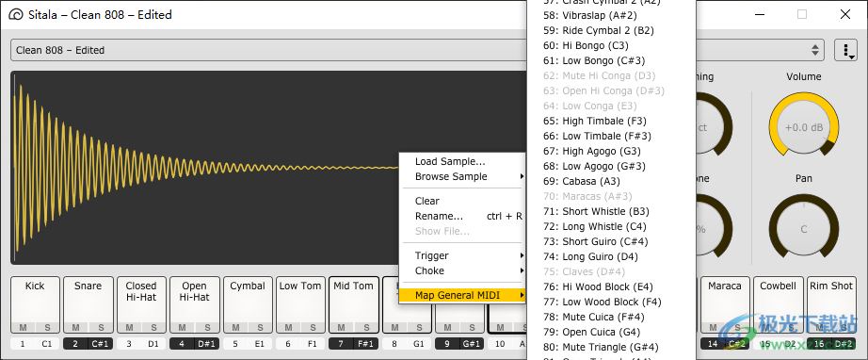Click the E1 note label under Cymbal
This screenshot has height=360, width=868.
[260, 344]
